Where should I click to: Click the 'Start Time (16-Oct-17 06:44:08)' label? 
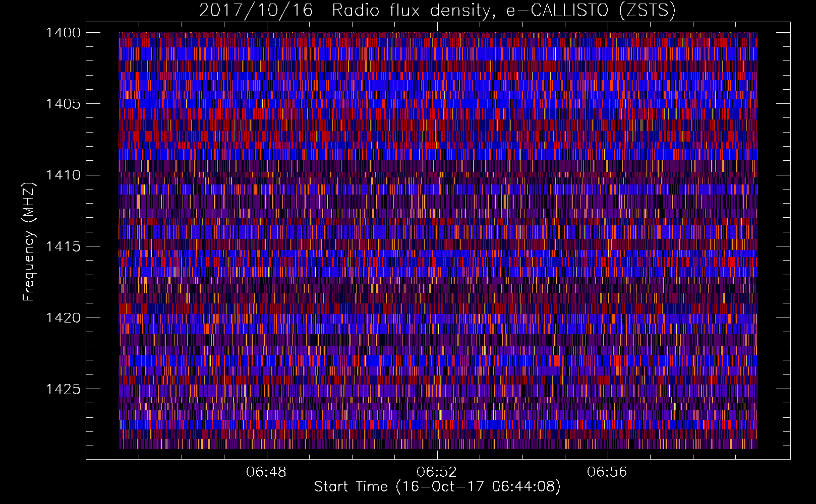[437, 487]
